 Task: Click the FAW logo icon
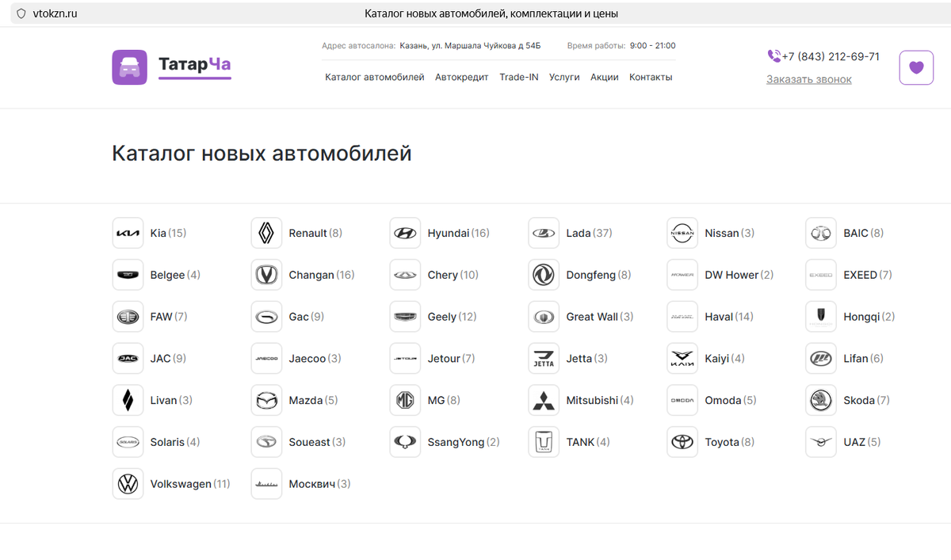coord(128,317)
